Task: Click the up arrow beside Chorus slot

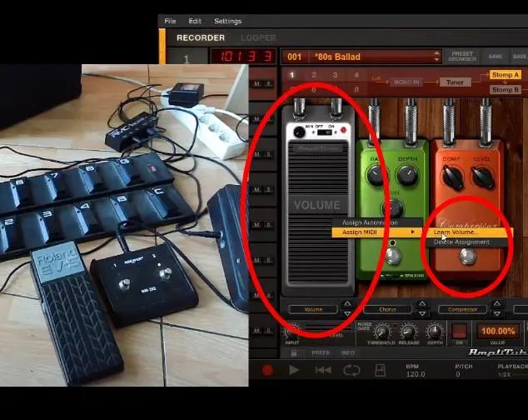Action: (x=422, y=303)
